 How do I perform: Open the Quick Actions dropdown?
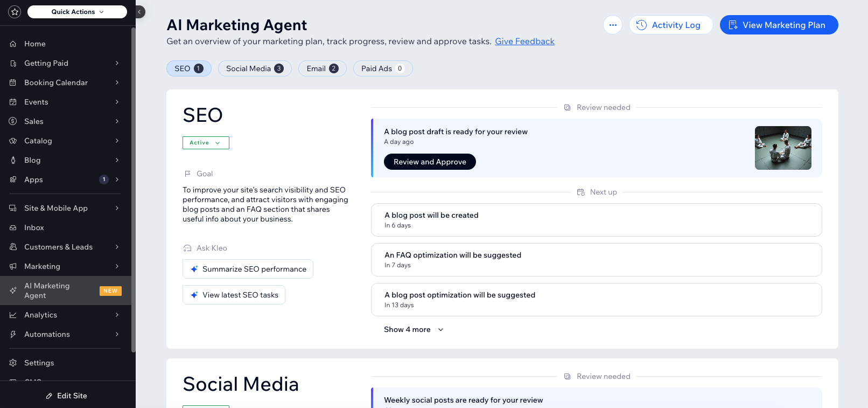77,12
